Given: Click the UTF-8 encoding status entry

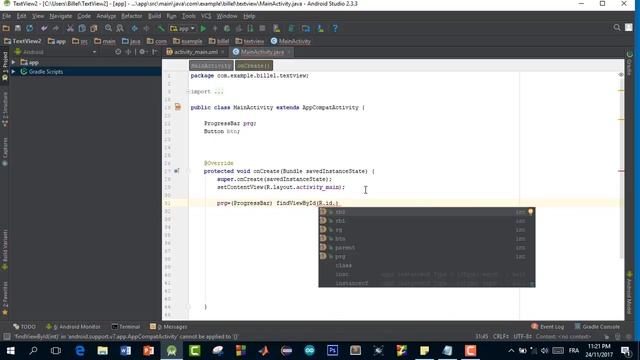Looking at the screenshot, I should click(x=522, y=337).
